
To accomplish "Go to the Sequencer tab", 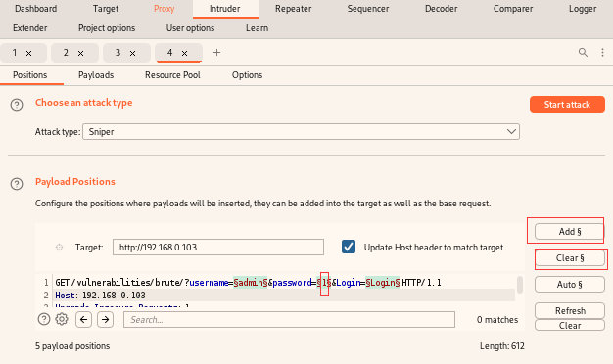I will point(368,9).
